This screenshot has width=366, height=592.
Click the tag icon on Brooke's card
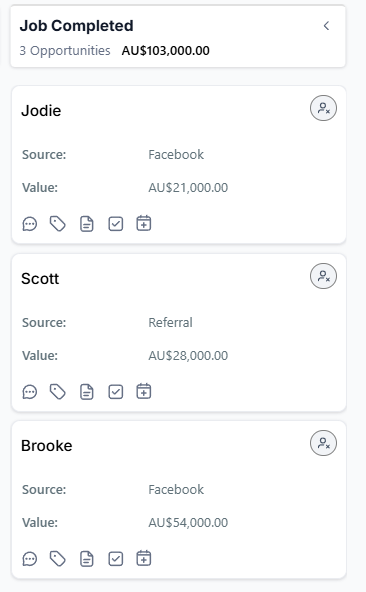58,559
